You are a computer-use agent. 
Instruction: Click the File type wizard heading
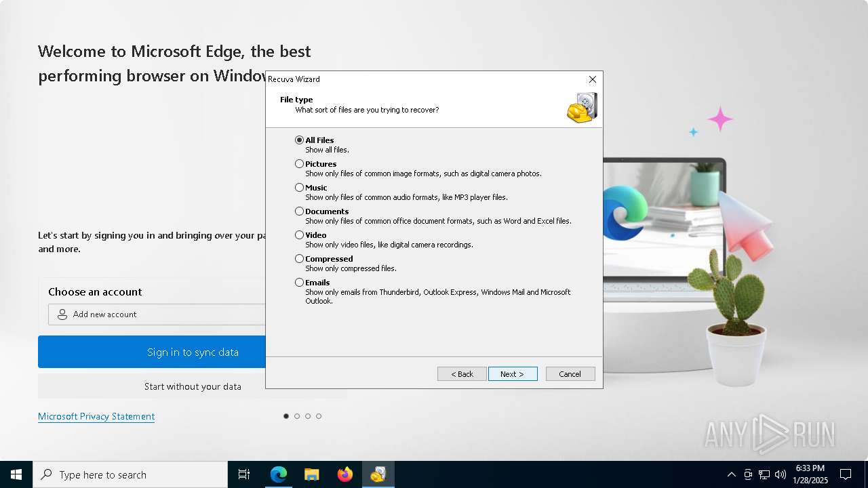[296, 100]
